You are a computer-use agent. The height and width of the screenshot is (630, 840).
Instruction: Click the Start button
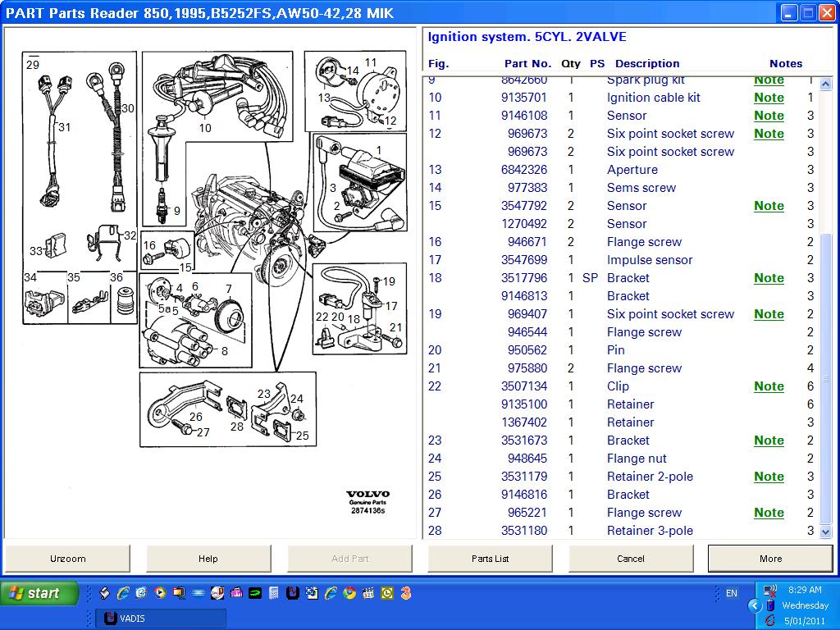coord(37,592)
